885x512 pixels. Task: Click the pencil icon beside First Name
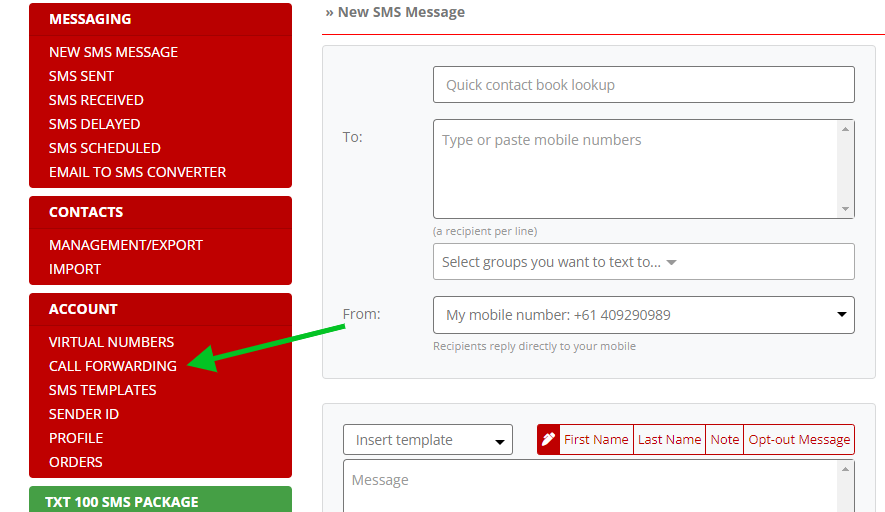(548, 439)
